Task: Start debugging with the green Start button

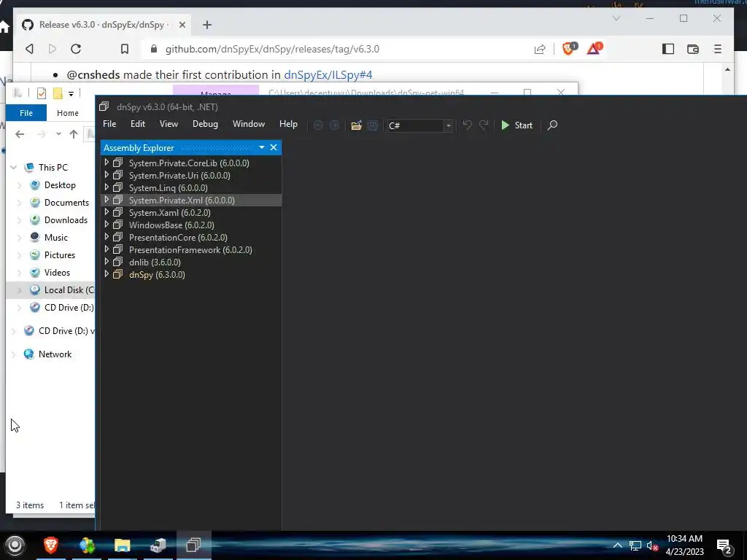Action: (517, 125)
